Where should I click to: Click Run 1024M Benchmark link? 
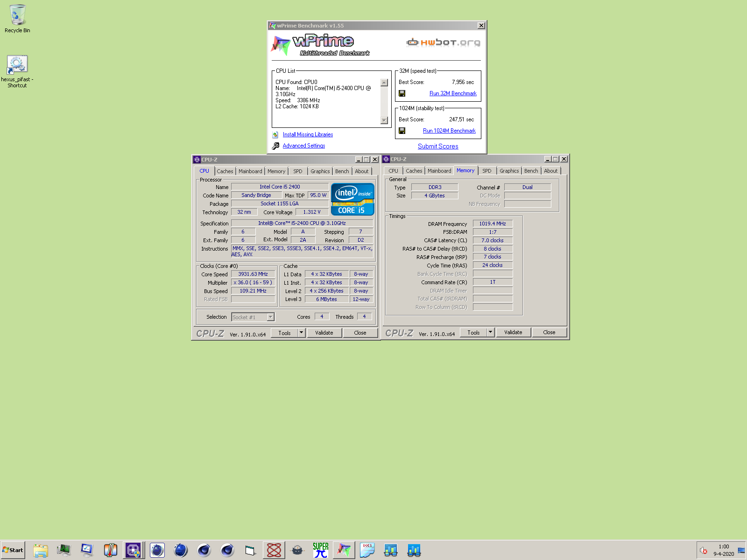449,131
